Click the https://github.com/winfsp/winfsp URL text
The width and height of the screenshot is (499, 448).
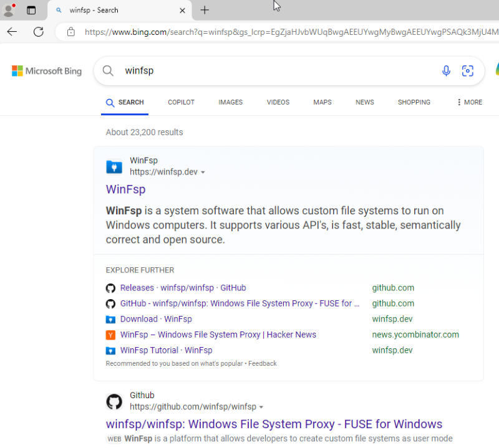pos(193,407)
